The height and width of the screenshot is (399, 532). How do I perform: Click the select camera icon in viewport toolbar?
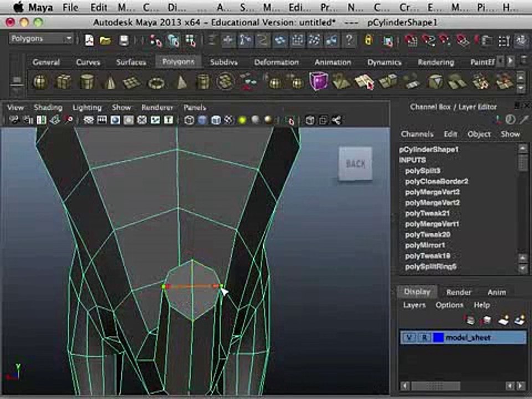point(14,120)
